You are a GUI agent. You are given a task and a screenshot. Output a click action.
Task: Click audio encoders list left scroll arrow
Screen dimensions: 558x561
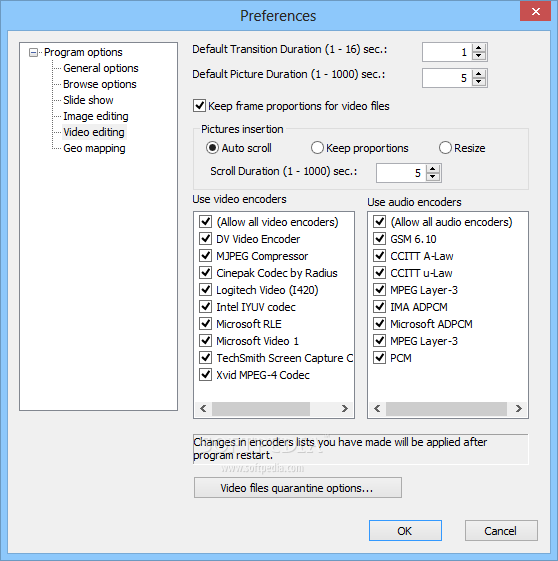377,409
